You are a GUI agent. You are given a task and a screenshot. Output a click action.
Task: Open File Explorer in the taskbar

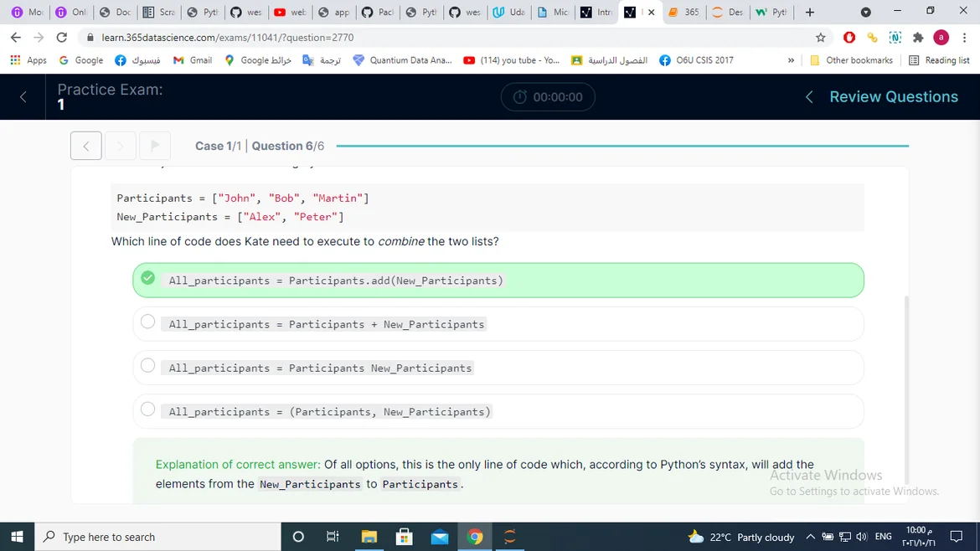pos(369,537)
